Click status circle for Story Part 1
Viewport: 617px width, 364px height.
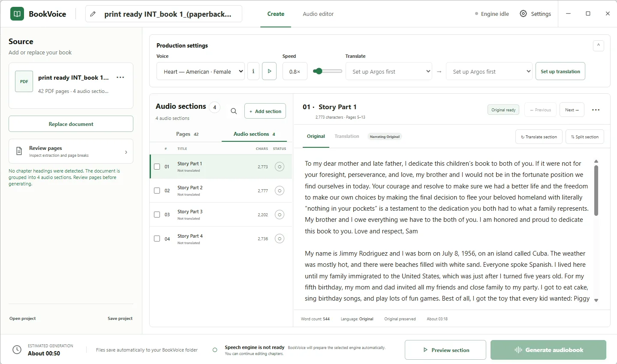(x=280, y=167)
